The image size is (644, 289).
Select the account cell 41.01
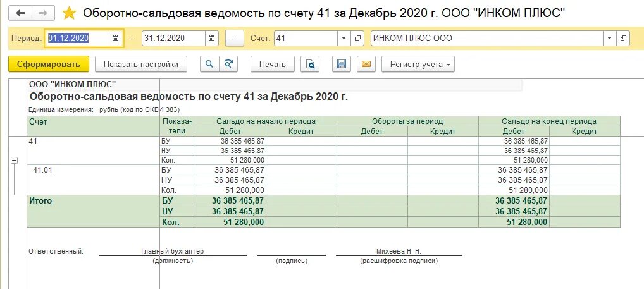coord(93,180)
